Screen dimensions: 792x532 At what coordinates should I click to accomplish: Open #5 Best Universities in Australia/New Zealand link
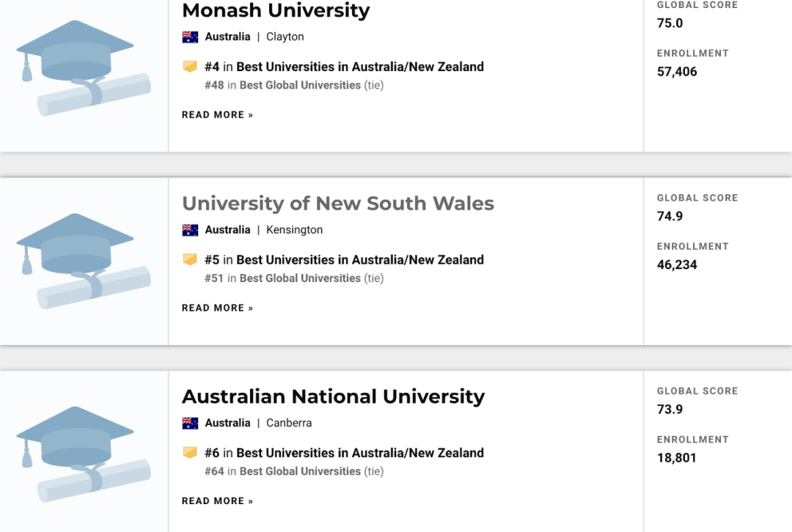coord(359,259)
